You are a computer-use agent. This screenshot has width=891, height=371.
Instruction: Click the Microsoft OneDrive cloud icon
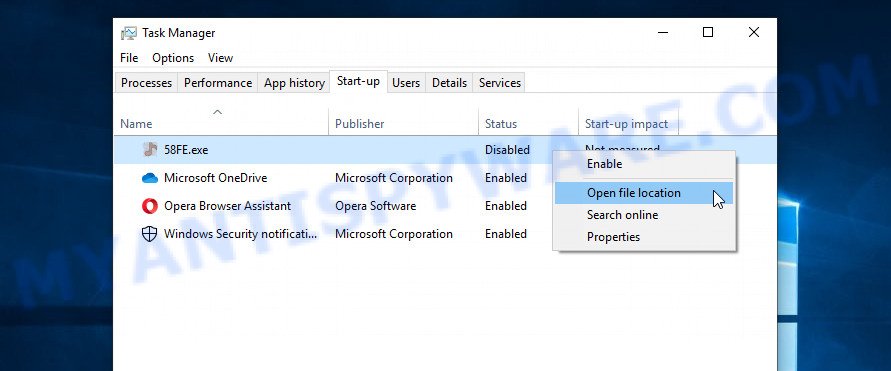(x=149, y=178)
